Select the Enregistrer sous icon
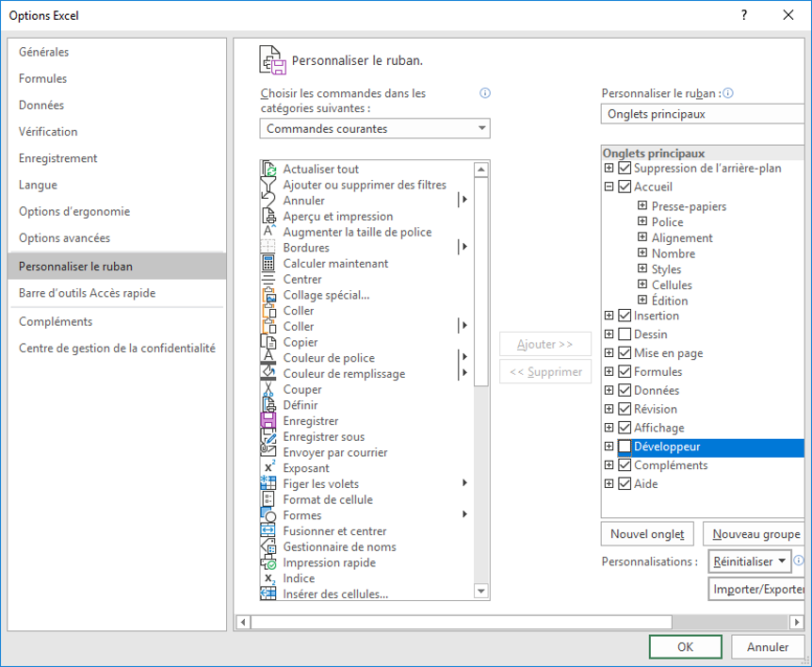Screen dimensions: 812x667 pyautogui.click(x=268, y=436)
